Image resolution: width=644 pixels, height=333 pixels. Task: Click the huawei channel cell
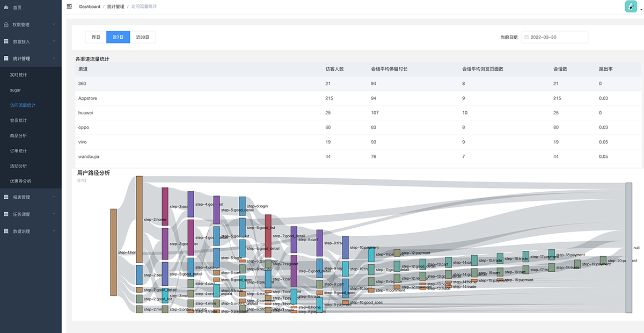point(85,113)
